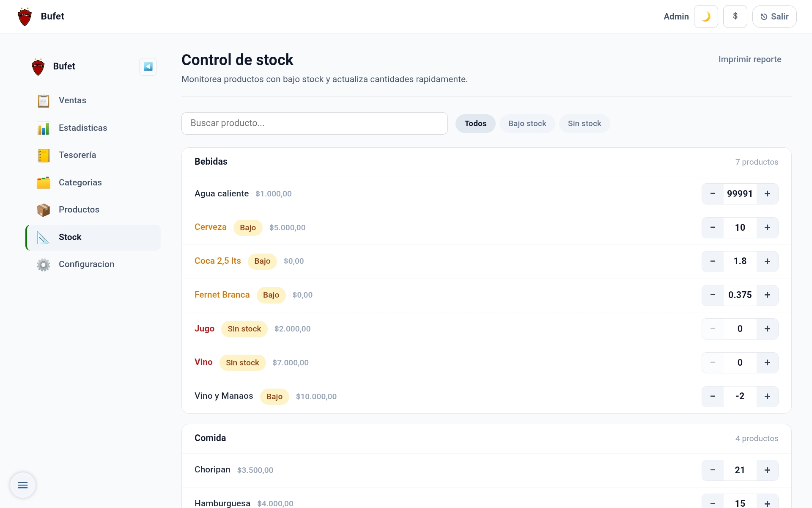Click the Cerveza product name
The height and width of the screenshot is (508, 812).
click(x=211, y=227)
